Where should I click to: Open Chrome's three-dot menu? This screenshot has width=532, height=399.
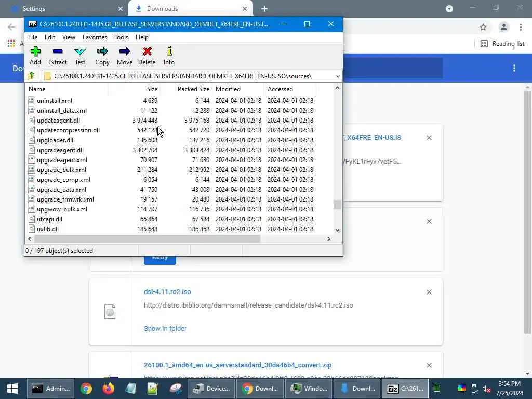[x=521, y=27]
